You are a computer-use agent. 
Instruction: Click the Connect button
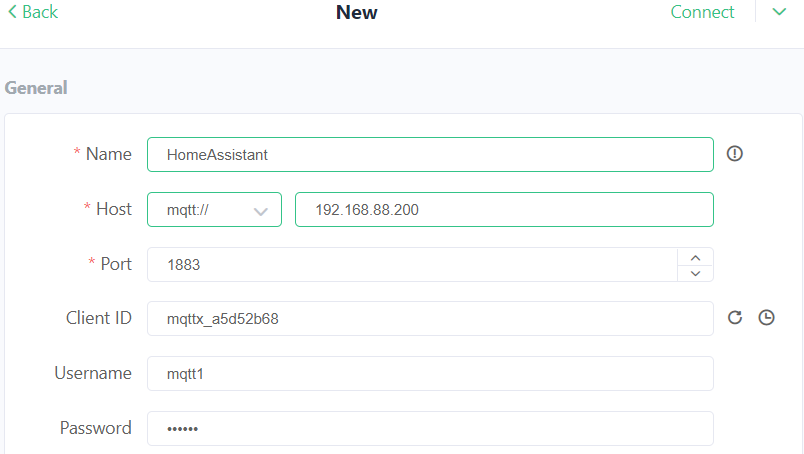coord(702,12)
